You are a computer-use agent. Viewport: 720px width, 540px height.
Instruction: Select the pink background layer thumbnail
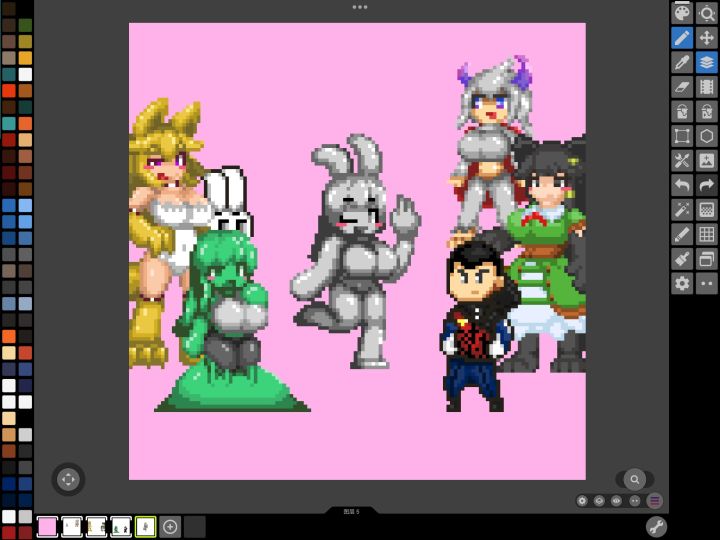[47, 527]
